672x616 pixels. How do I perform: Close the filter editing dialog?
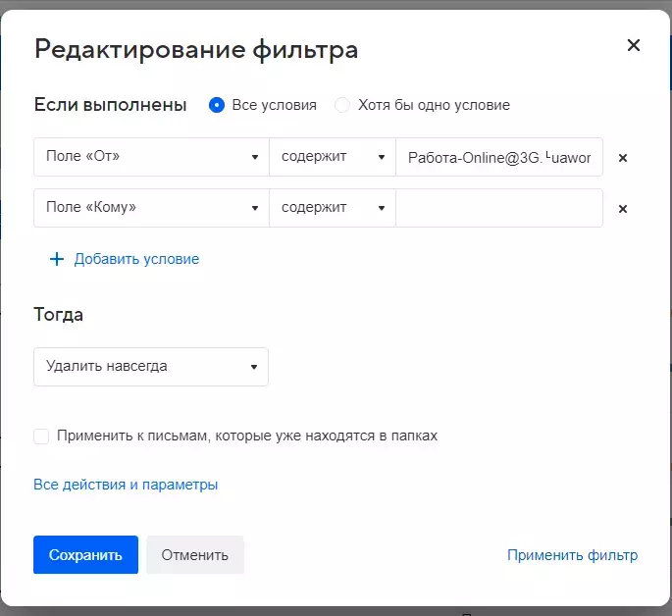click(634, 45)
